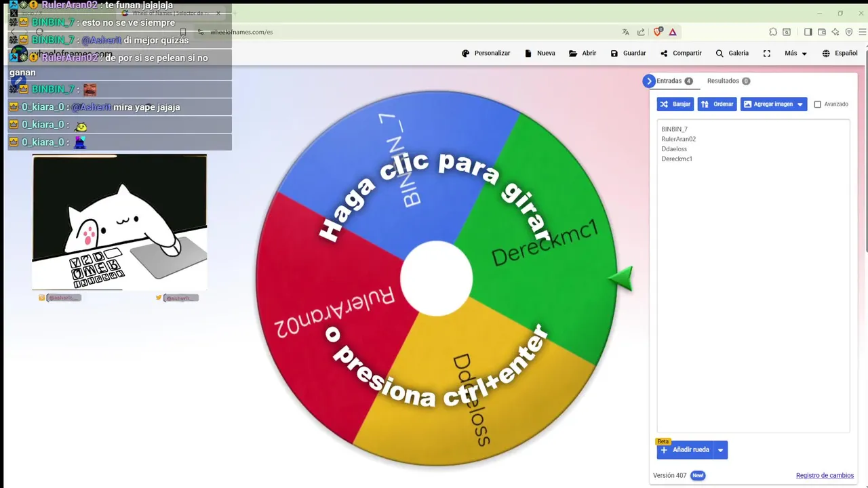Click the Resultados count badge showing 0
The width and height of the screenshot is (868, 488).
click(x=746, y=81)
